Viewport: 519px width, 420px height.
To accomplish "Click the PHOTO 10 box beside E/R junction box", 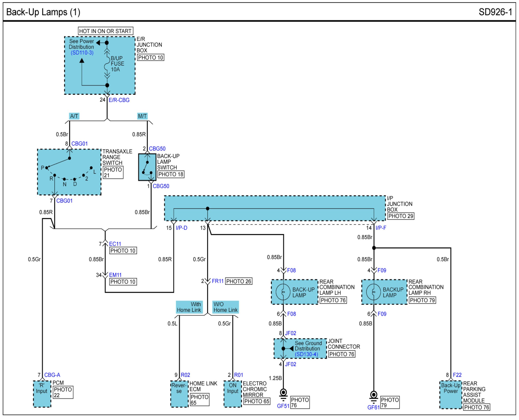I will point(150,57).
